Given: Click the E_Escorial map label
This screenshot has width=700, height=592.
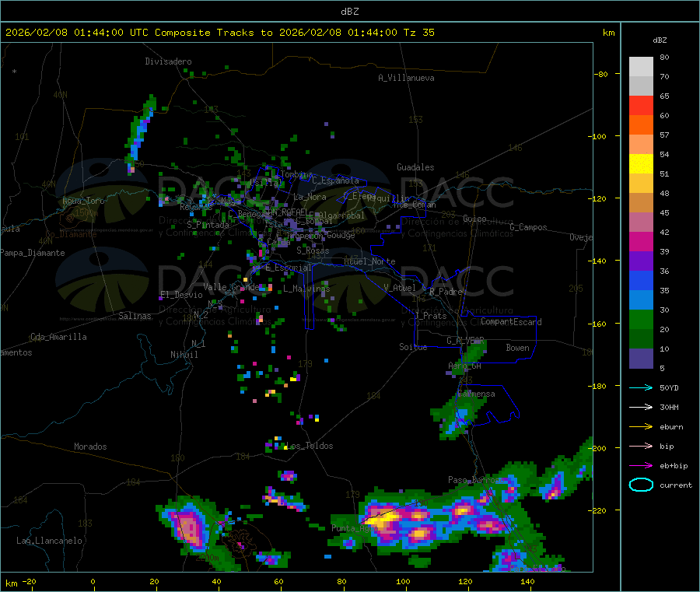Looking at the screenshot, I should (x=289, y=268).
